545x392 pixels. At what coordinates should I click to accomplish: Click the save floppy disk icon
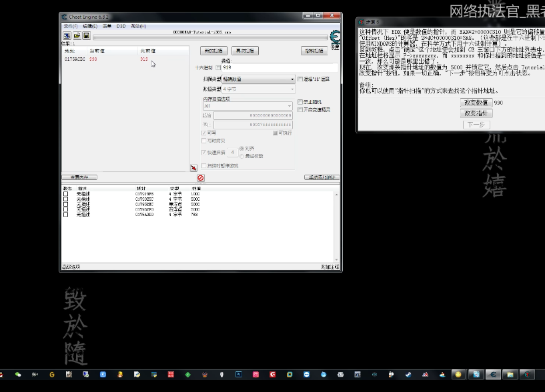click(86, 35)
